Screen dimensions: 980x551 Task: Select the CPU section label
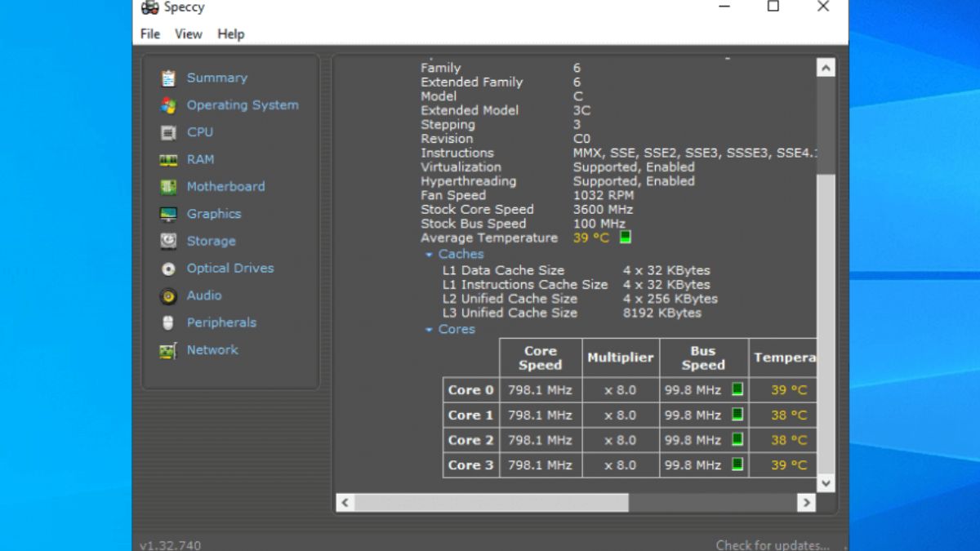click(200, 131)
